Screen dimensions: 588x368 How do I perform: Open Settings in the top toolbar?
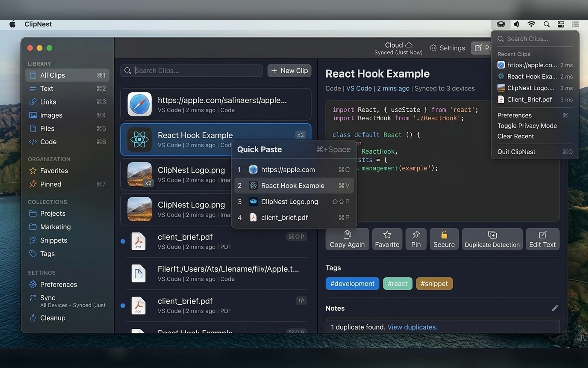click(x=447, y=48)
